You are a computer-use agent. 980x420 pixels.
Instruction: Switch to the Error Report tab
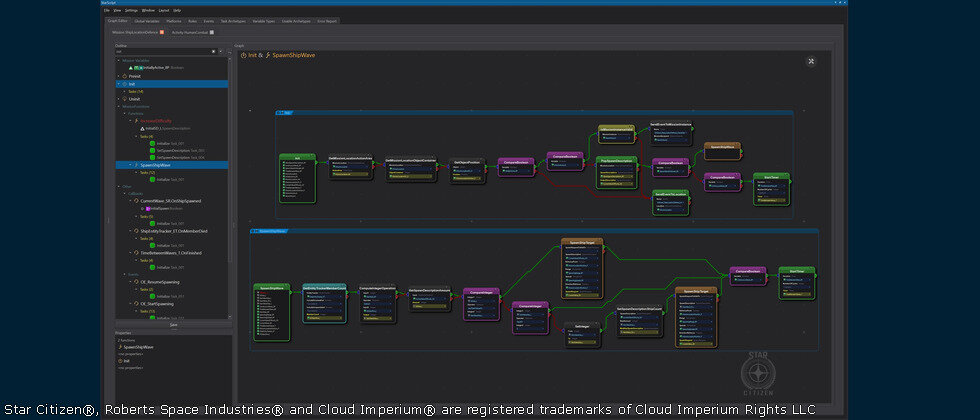(x=327, y=21)
